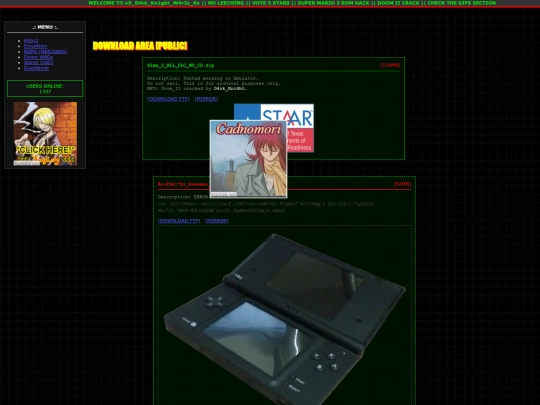This screenshot has width=540, height=405.
Task: Click DOWNLOAD FTP for the Sims zip
Action: 168,99
